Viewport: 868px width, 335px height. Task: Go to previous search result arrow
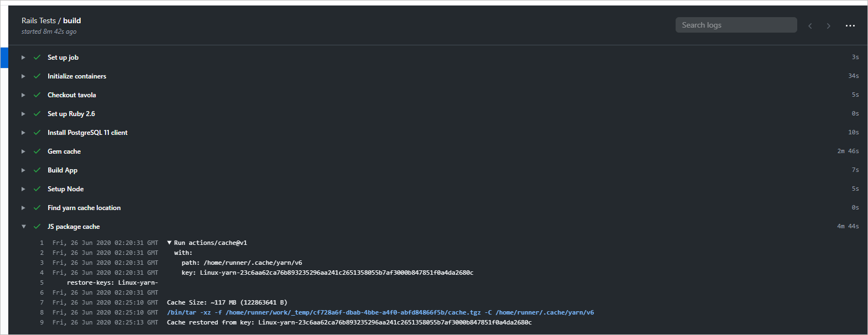tap(810, 26)
